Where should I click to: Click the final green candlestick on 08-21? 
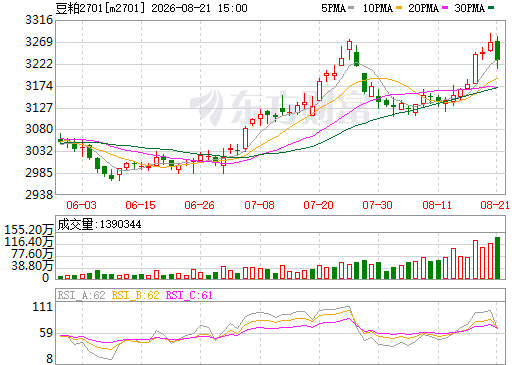click(498, 51)
